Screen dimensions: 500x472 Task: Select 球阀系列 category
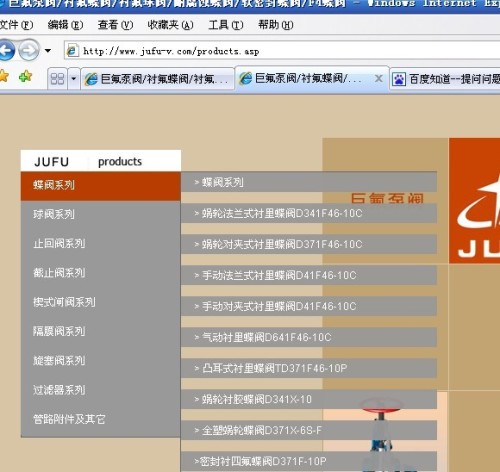(101, 215)
